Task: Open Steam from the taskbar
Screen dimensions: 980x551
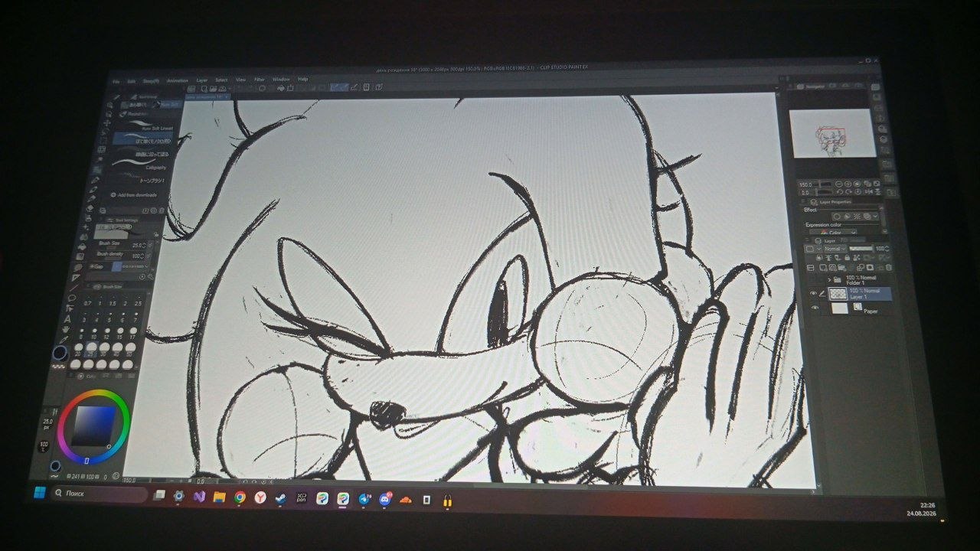Action: point(281,498)
